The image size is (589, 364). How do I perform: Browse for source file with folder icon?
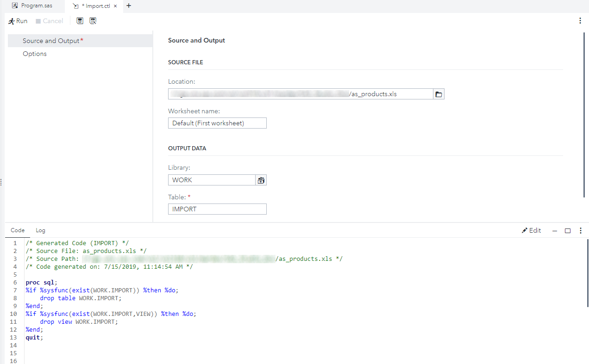pyautogui.click(x=439, y=94)
